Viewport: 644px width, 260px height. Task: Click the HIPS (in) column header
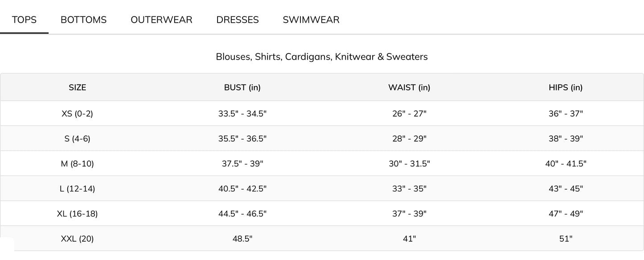pos(566,87)
